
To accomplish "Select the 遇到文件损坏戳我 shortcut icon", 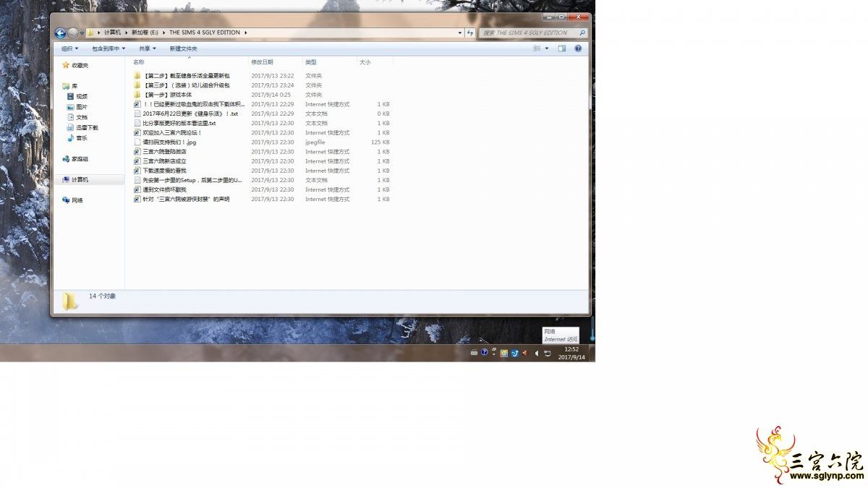I will click(x=137, y=189).
